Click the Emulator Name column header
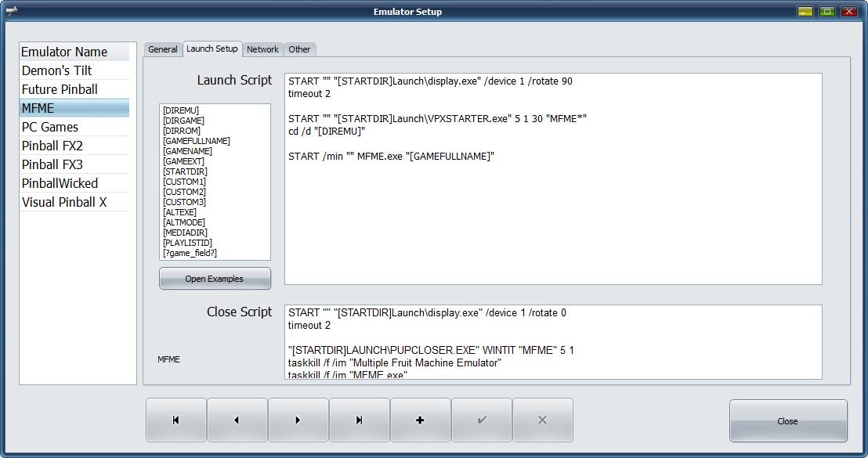 click(x=74, y=52)
